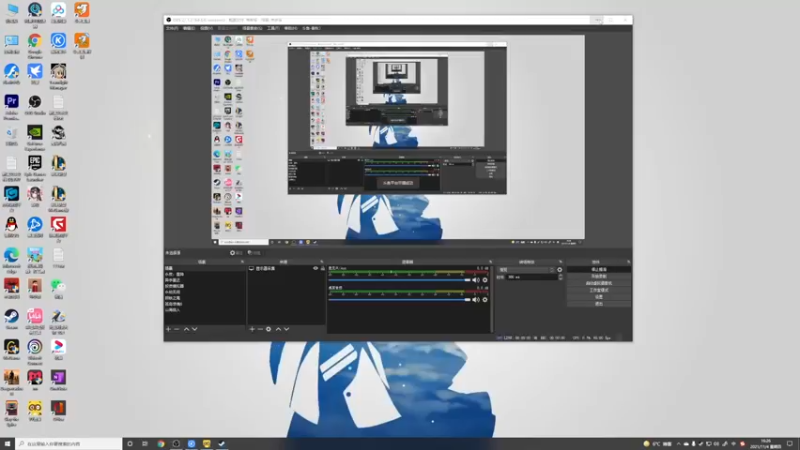Select the QQ penguin desktop icon
Viewport: 800px width, 450px height.
coord(11,227)
